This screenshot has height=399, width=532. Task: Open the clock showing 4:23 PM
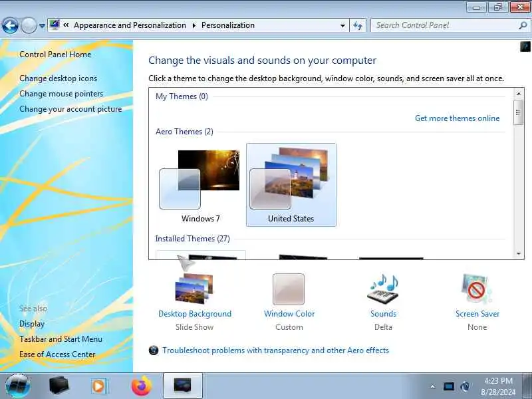click(x=498, y=386)
